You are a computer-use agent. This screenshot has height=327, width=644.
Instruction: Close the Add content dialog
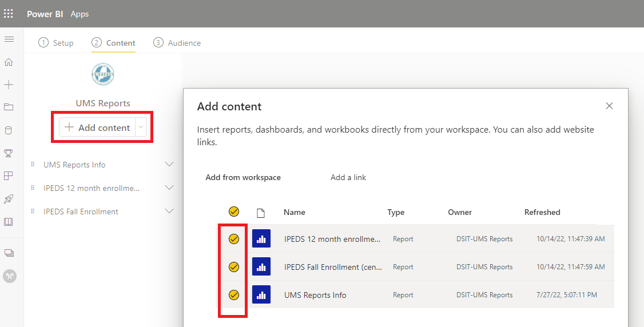(610, 106)
